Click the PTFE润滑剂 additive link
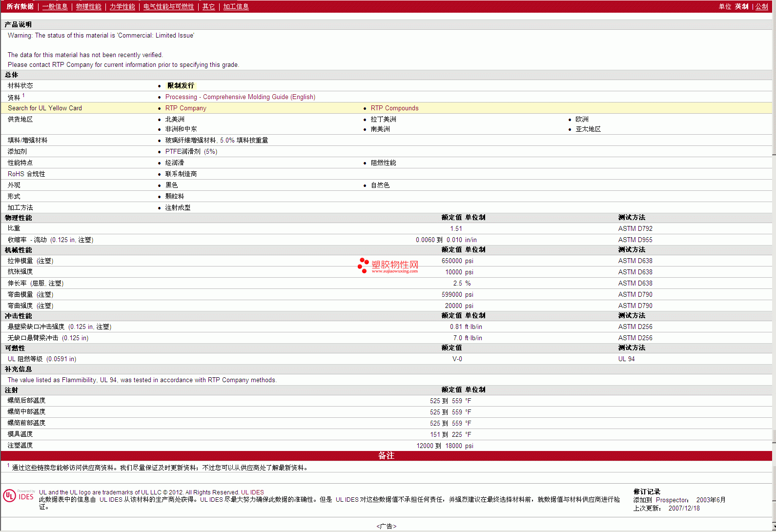This screenshot has height=532, width=776. [x=191, y=151]
